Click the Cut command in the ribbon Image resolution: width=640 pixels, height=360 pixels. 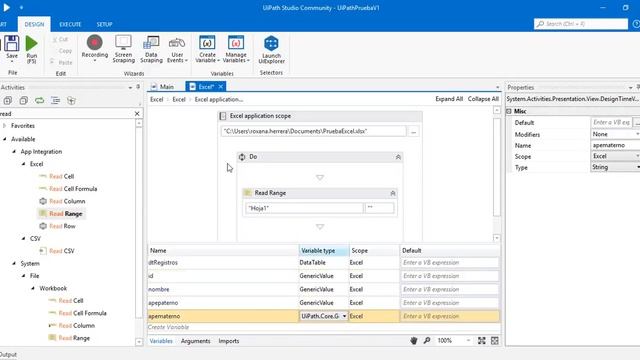coord(60,40)
